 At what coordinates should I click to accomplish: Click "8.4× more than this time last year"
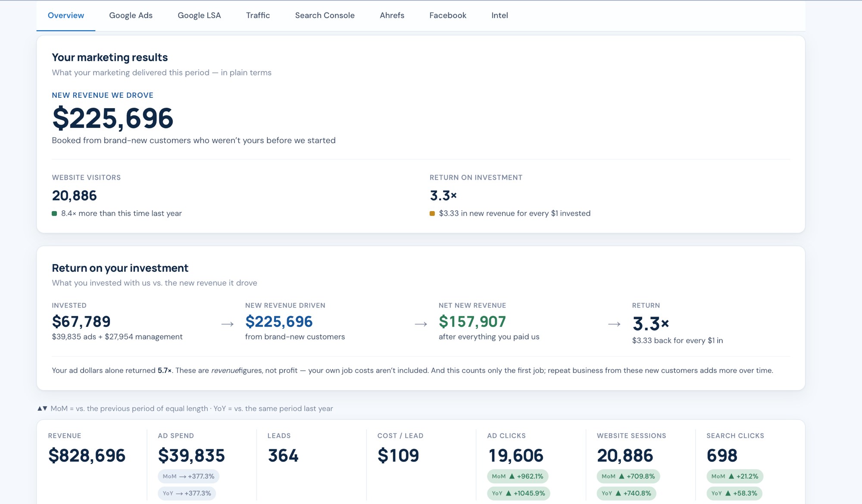coord(122,213)
